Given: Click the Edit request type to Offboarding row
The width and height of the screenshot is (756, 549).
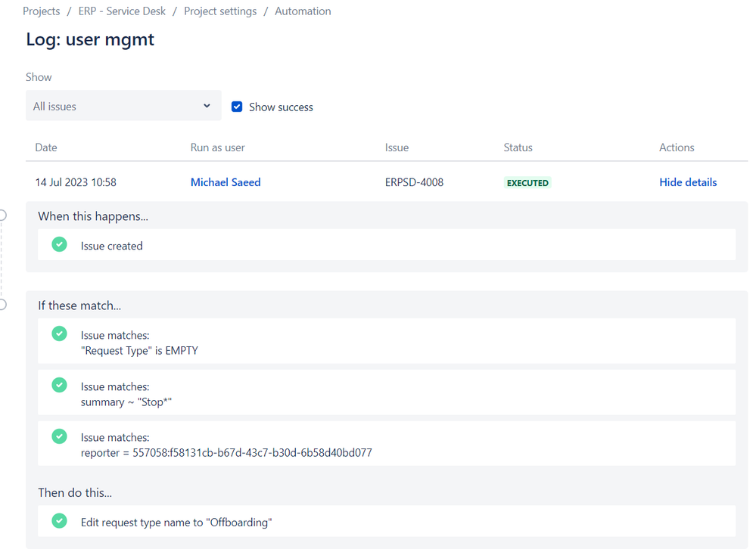Looking at the screenshot, I should [387, 521].
